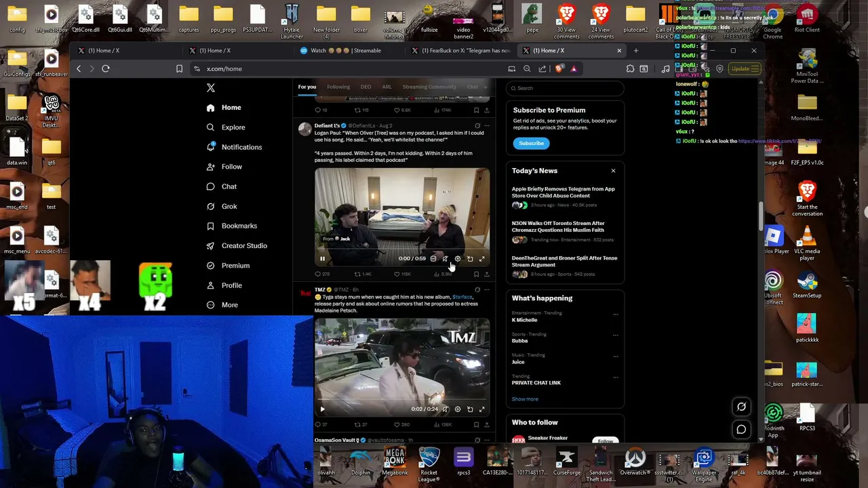
Task: Open DeenTheGreat and Broner news story
Action: (564, 266)
